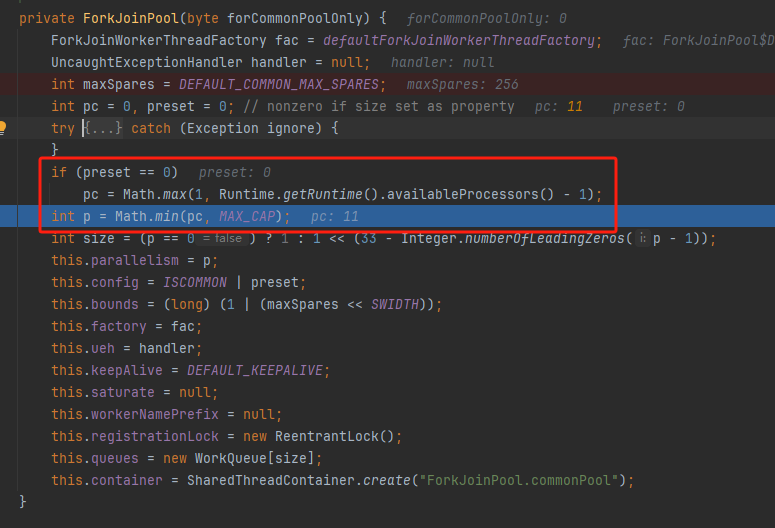Image resolution: width=775 pixels, height=528 pixels.
Task: Click 'UncaughtExceptionHandler' type name
Action: pos(147,63)
